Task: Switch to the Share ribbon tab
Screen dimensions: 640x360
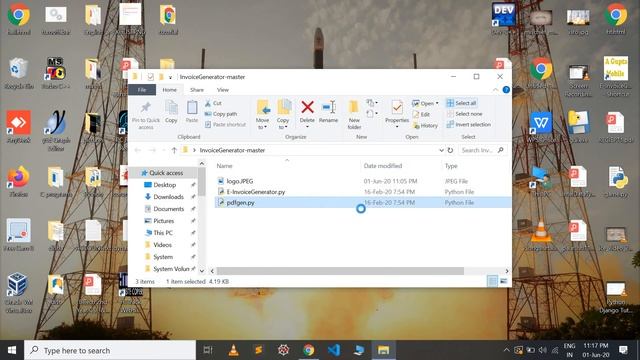Action: click(196, 90)
